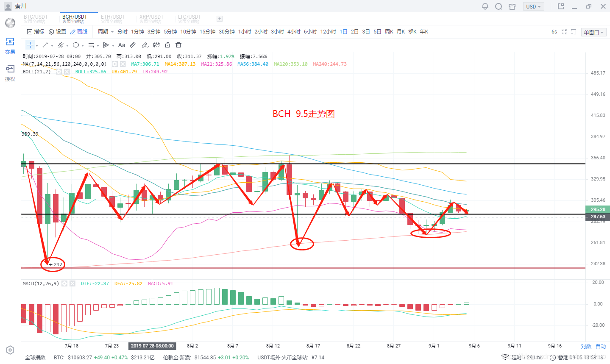Click the user avatar icon

click(x=8, y=6)
